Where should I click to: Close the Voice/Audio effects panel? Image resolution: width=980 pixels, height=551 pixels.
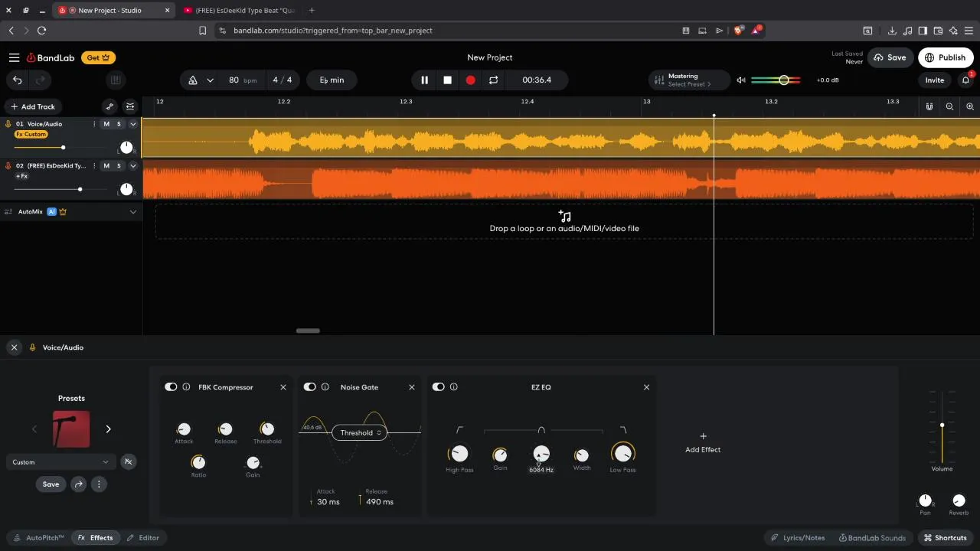(x=14, y=347)
